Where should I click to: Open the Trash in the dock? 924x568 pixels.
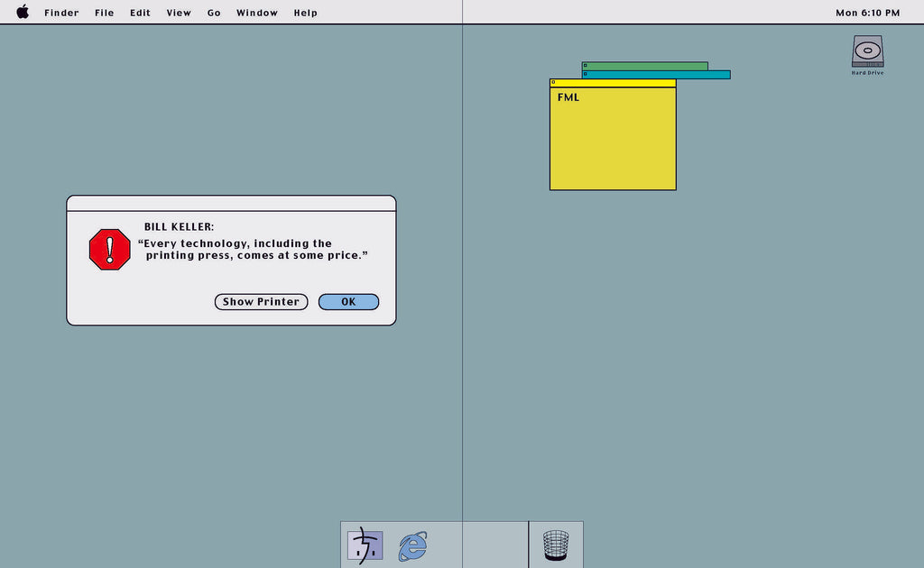coord(556,545)
